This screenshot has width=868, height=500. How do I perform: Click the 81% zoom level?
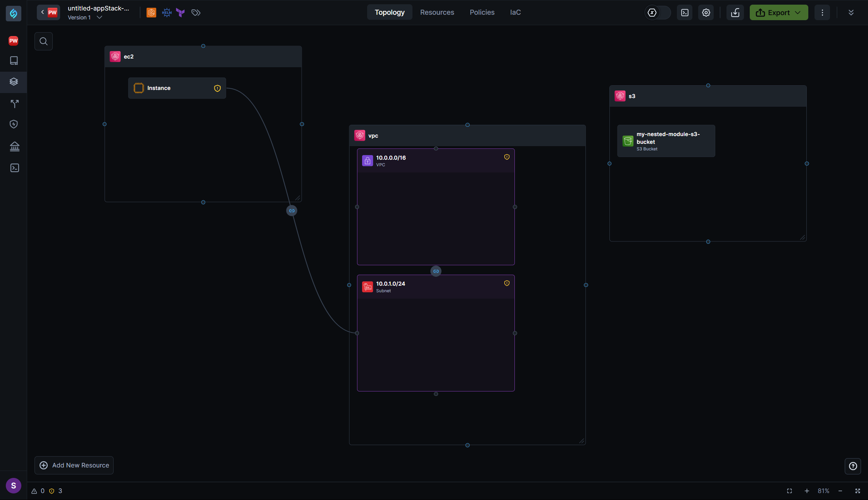[x=823, y=491]
